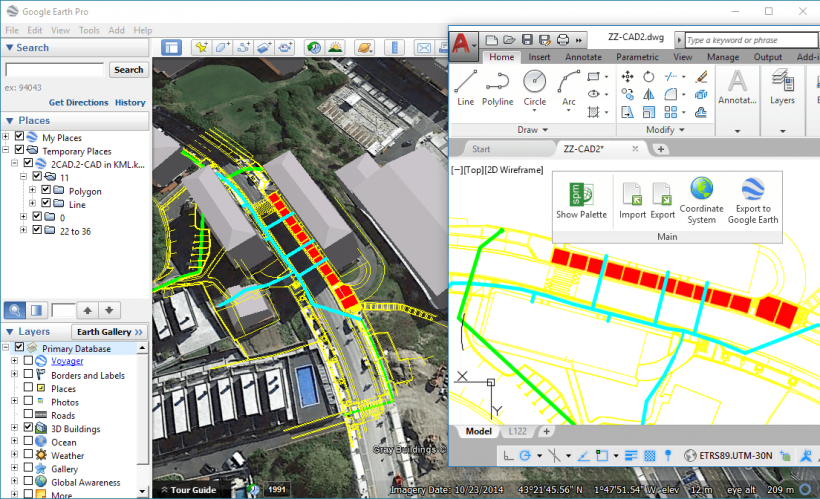Toggle the 3D Buildings layer checkbox
The width and height of the screenshot is (820, 499).
pyautogui.click(x=28, y=428)
